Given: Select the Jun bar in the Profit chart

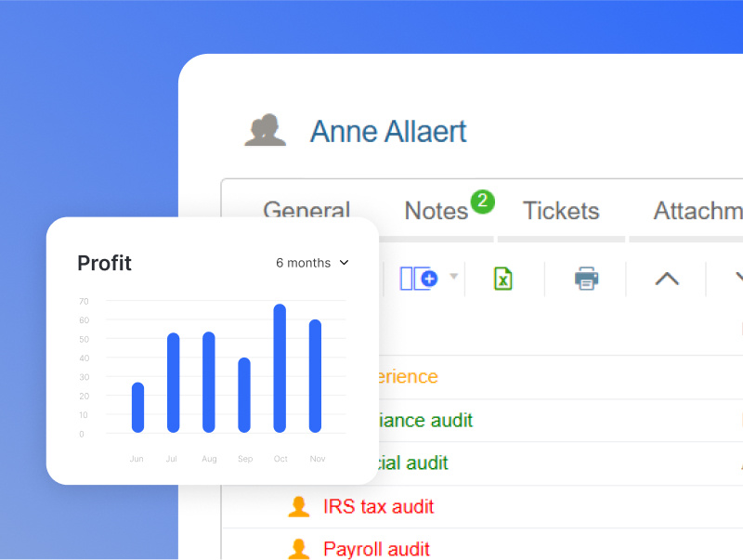Looking at the screenshot, I should pos(137,408).
